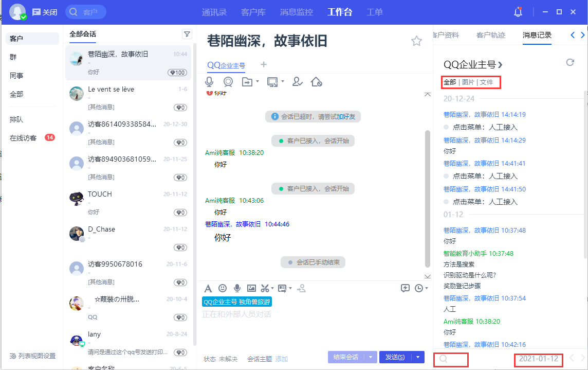
Task: Switch to the 客户轨迹 tab
Action: click(490, 36)
